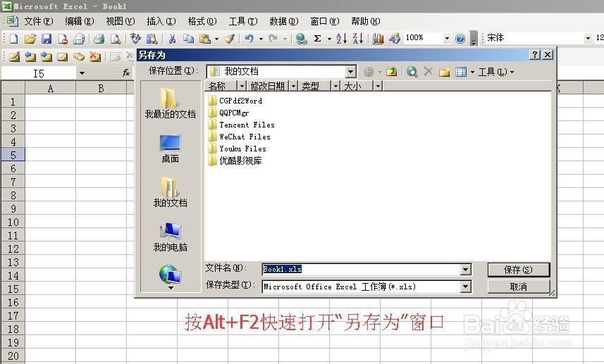Create New Folder icon in Save As dialog

445,72
